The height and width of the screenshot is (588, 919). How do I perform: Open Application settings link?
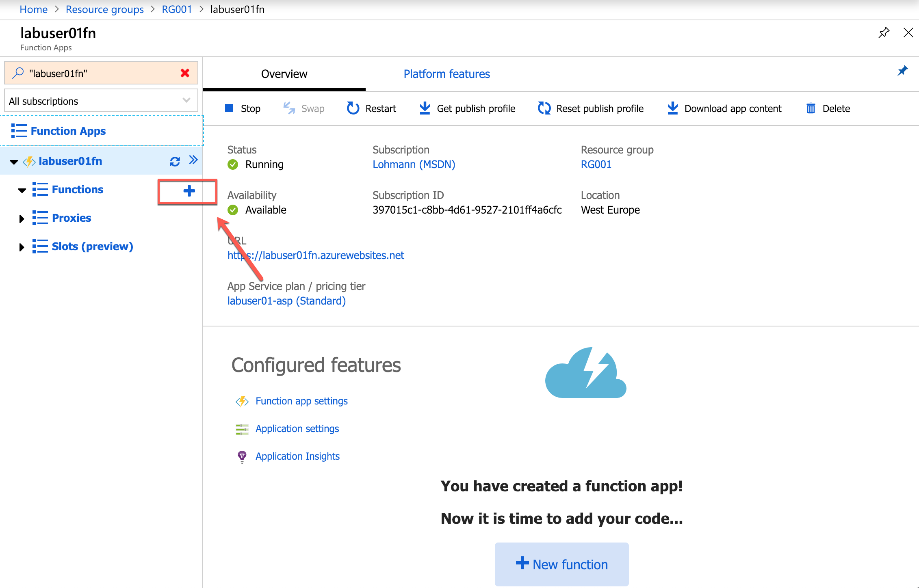[297, 429]
